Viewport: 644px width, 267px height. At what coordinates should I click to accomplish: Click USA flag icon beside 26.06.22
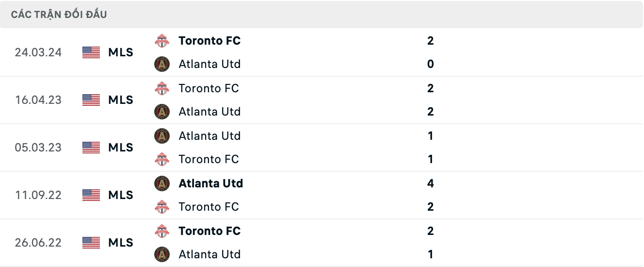click(91, 243)
